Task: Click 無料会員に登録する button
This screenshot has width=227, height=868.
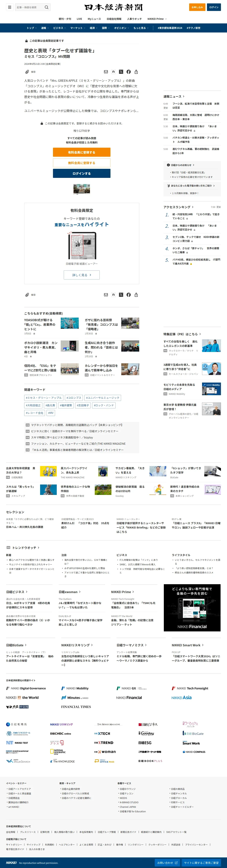Action: [x=82, y=163]
